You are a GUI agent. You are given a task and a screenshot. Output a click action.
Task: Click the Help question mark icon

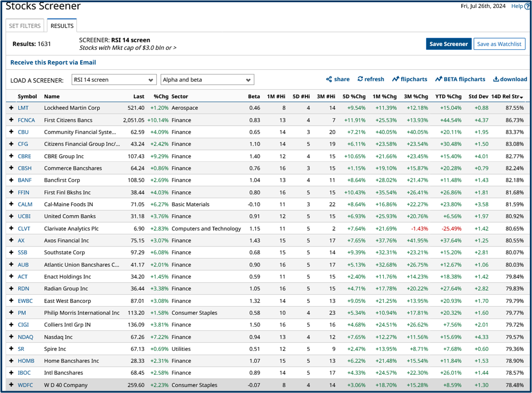pos(527,6)
